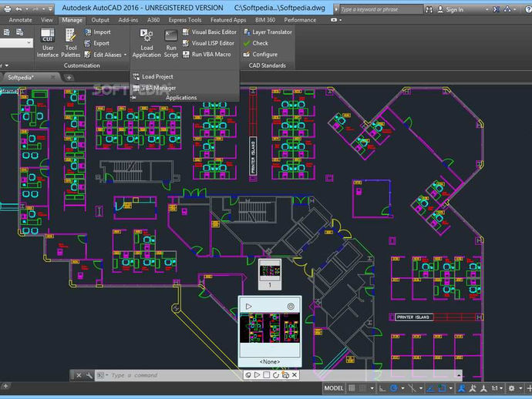532x399 pixels.
Task: Expand polar tracking dropdown arrow
Action: (402, 388)
